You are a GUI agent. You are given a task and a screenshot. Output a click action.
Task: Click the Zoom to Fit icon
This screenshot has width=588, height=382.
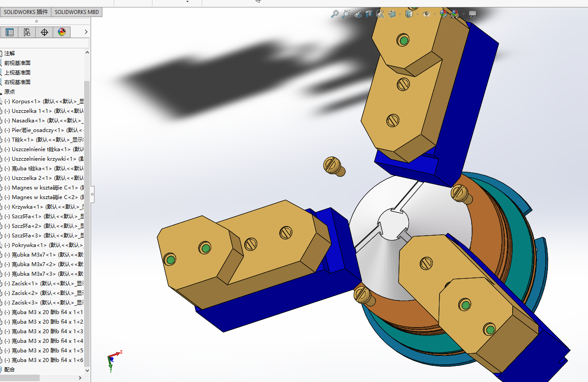[x=335, y=14]
